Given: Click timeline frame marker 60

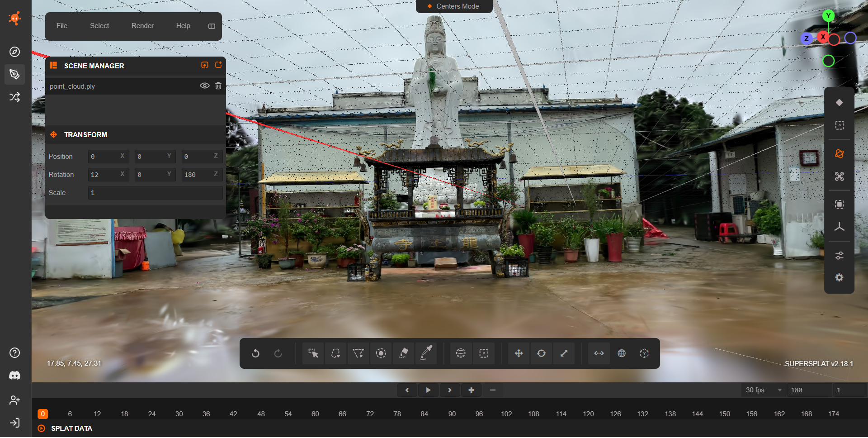Looking at the screenshot, I should click(315, 414).
